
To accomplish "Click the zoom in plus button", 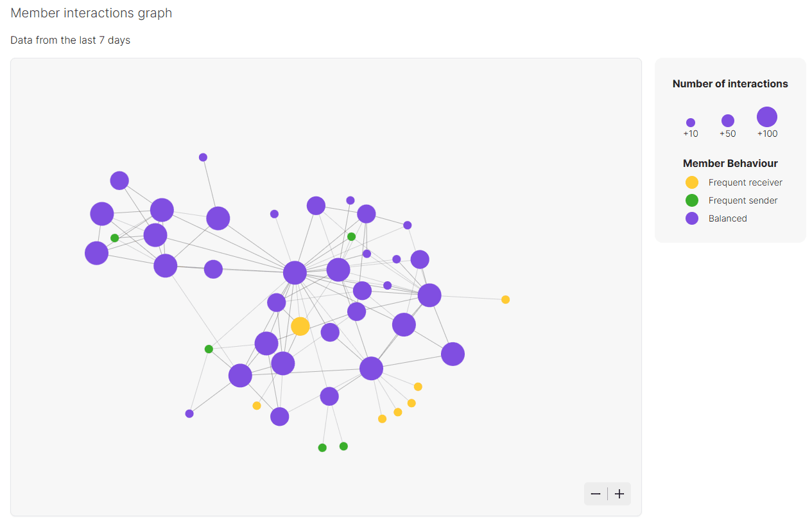I will (x=619, y=494).
